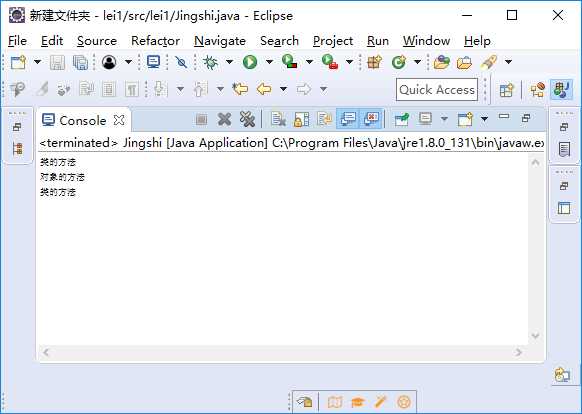This screenshot has width=582, height=414.
Task: Open the Source menu
Action: (97, 40)
